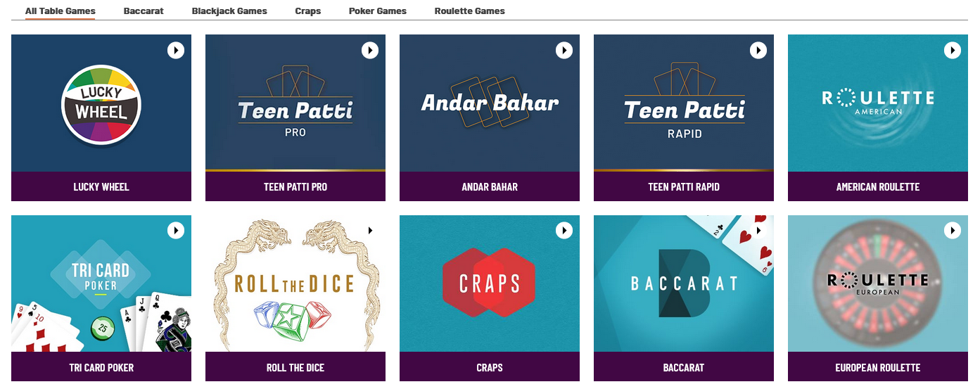Image resolution: width=980 pixels, height=389 pixels.
Task: Select the Craps category tab
Action: click(308, 11)
